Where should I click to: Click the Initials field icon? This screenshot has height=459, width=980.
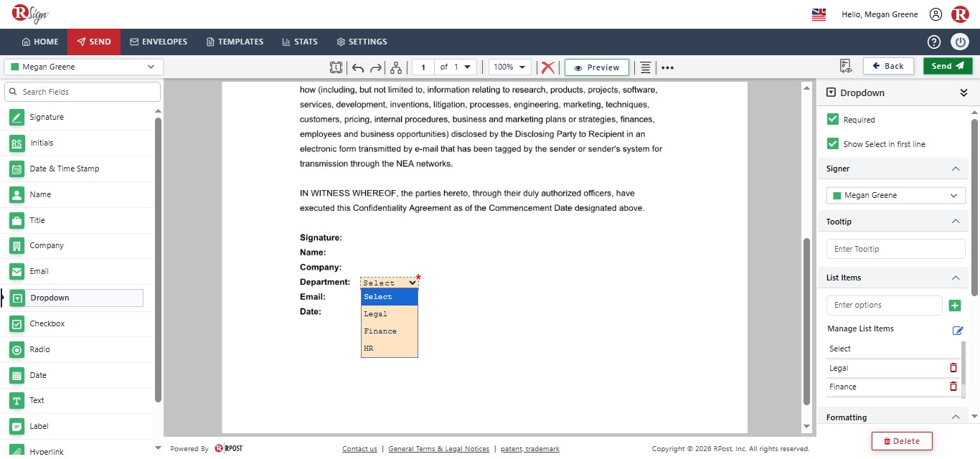[17, 143]
